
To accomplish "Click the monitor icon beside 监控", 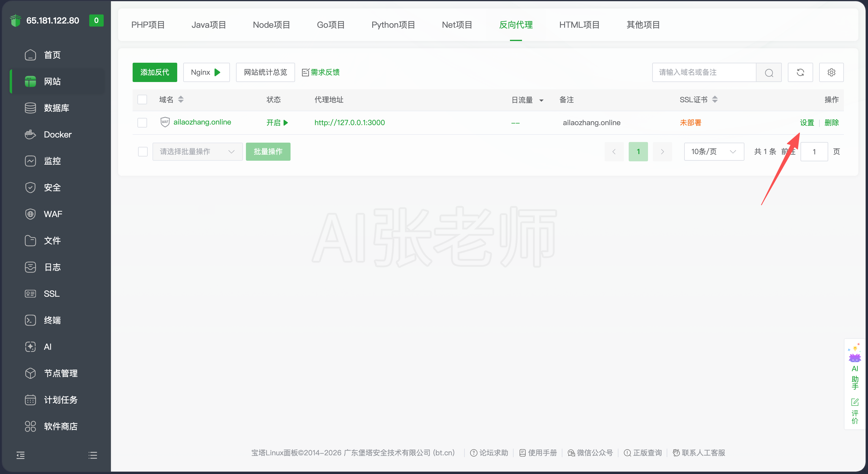I will [30, 161].
